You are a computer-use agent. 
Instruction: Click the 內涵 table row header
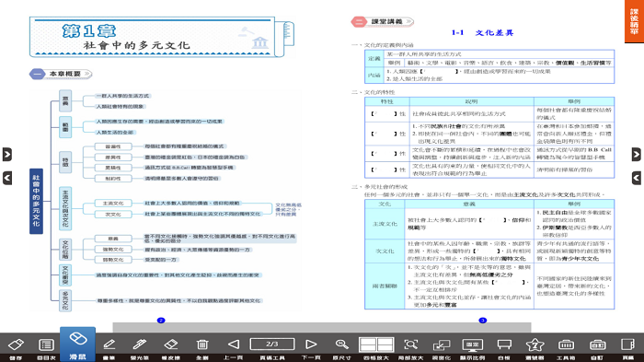click(374, 75)
